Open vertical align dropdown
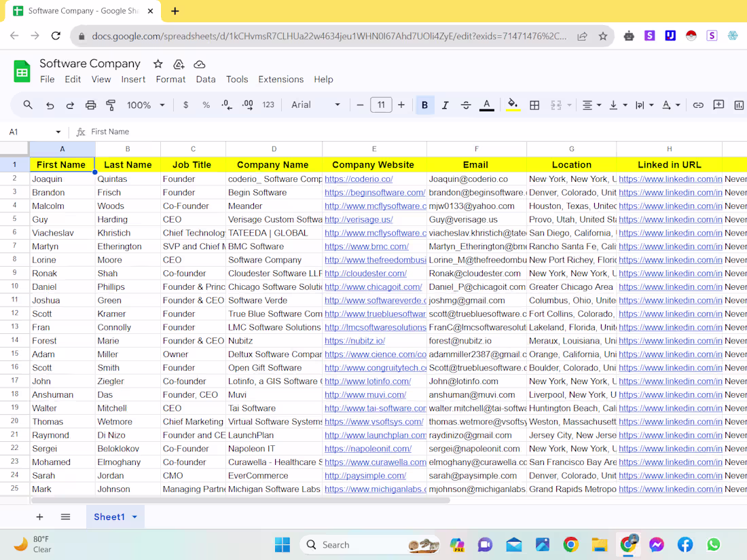Screen dimensions: 747x560 [x=618, y=105]
